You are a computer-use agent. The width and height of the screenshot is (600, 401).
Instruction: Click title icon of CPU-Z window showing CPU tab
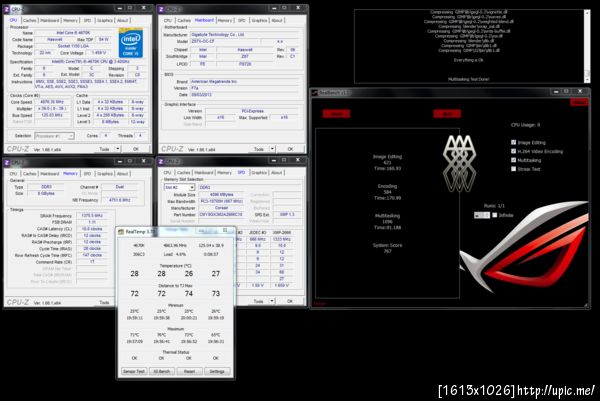(x=7, y=8)
